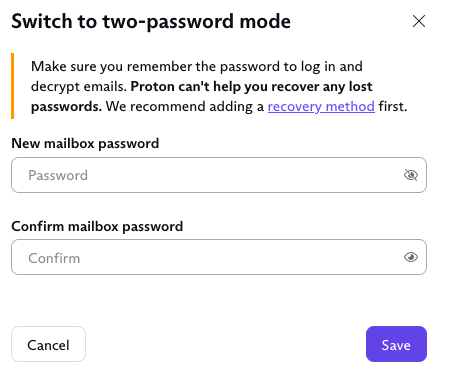Click the 'Switch to two-password mode' title
The image size is (452, 385).
pos(151,22)
